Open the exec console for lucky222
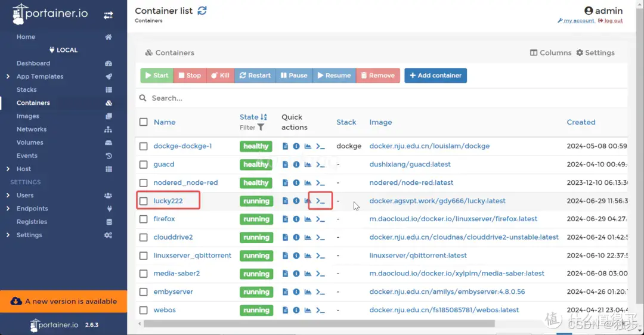Image resolution: width=644 pixels, height=335 pixels. [x=320, y=201]
